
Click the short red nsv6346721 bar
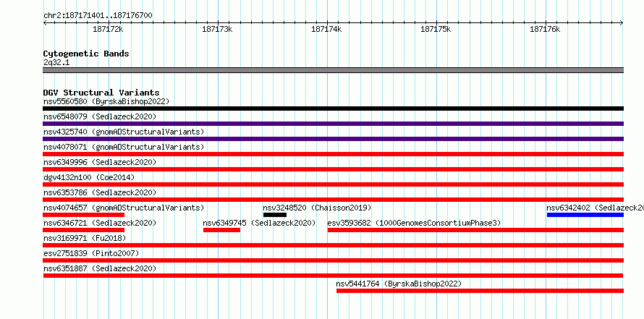click(x=84, y=230)
